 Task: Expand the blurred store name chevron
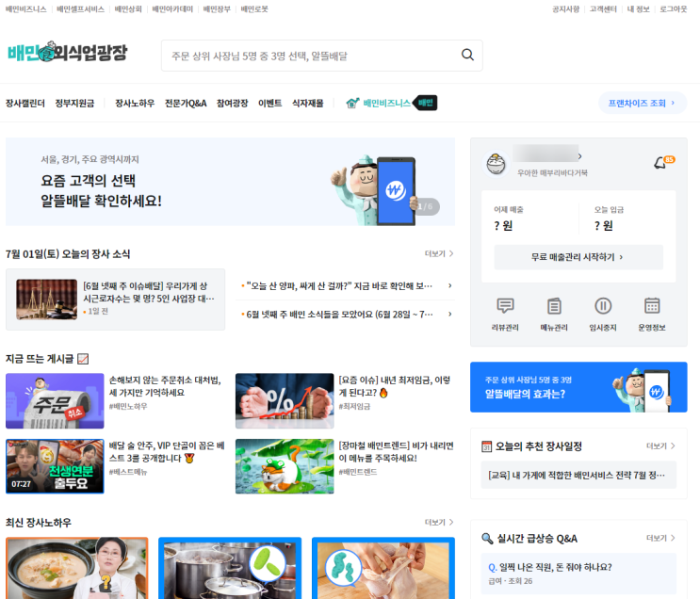(580, 156)
